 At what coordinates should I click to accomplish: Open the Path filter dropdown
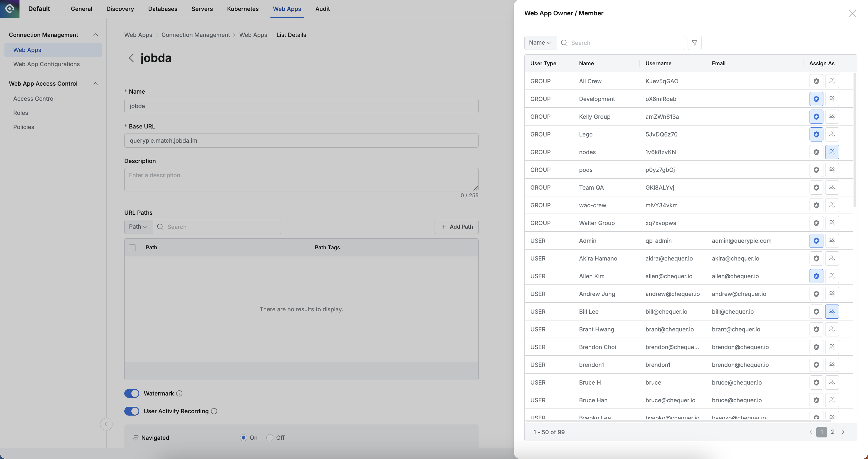click(138, 227)
